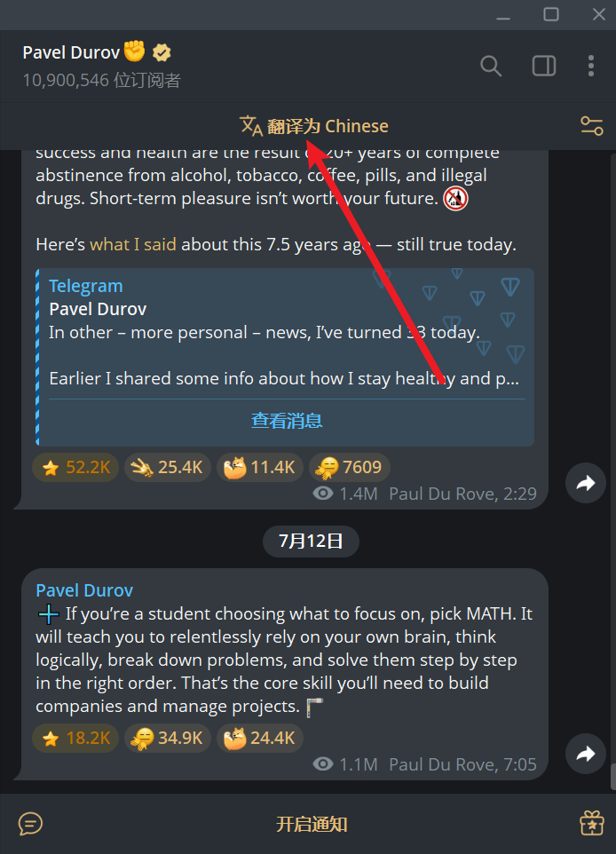This screenshot has height=854, width=616.
Task: Open the channel search magnifier icon
Action: pos(491,66)
